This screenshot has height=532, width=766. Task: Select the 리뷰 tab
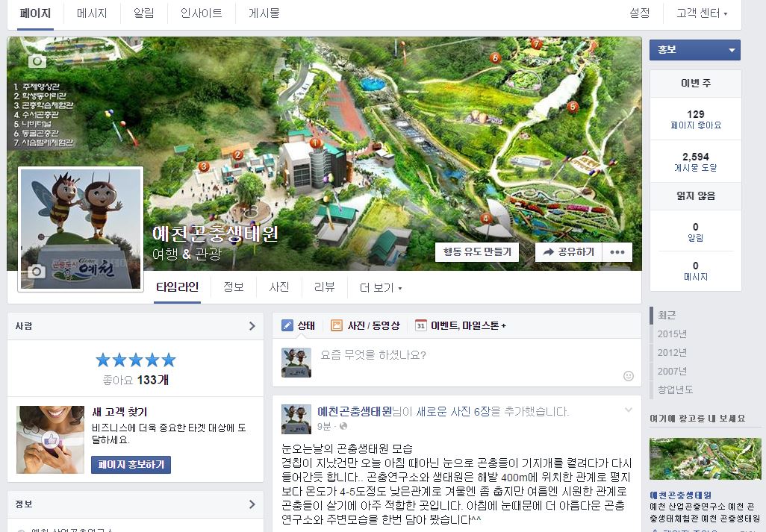click(x=324, y=287)
